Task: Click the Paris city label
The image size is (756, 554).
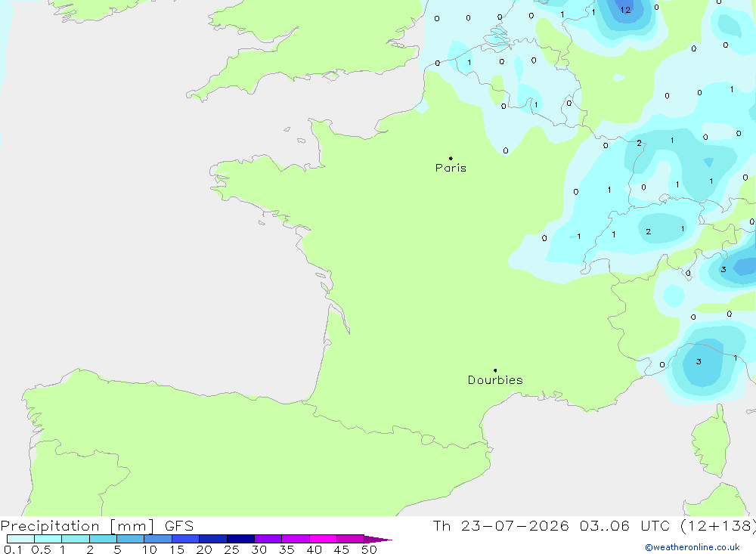Action: click(451, 168)
